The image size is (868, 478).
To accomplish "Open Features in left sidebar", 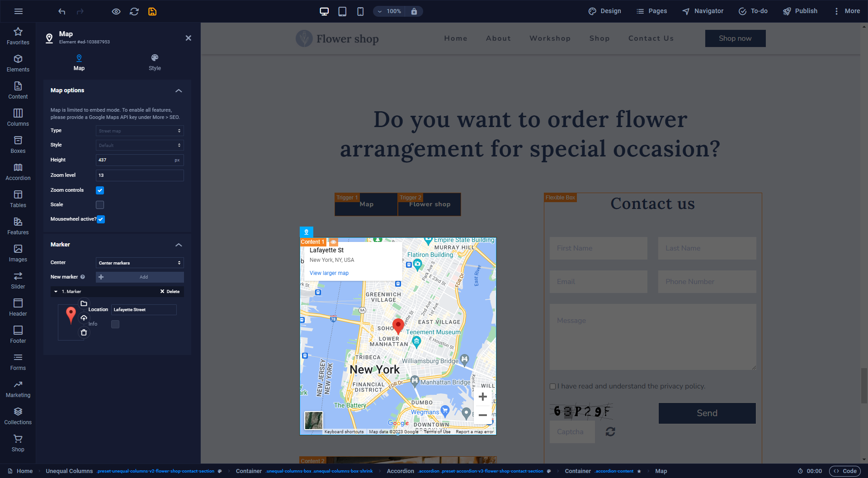I will [18, 226].
